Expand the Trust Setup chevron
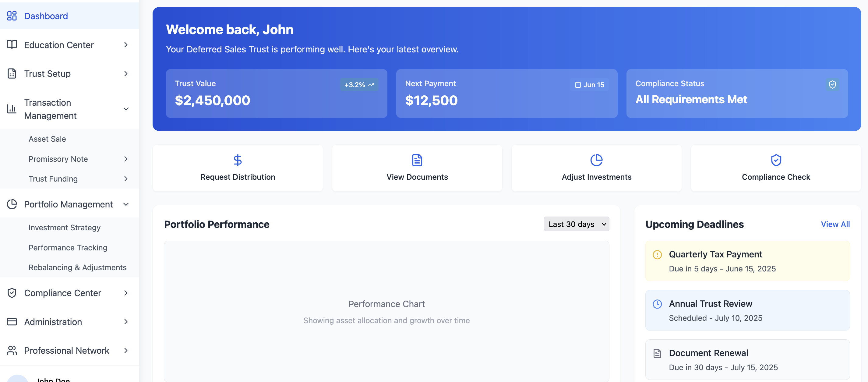 (x=126, y=73)
